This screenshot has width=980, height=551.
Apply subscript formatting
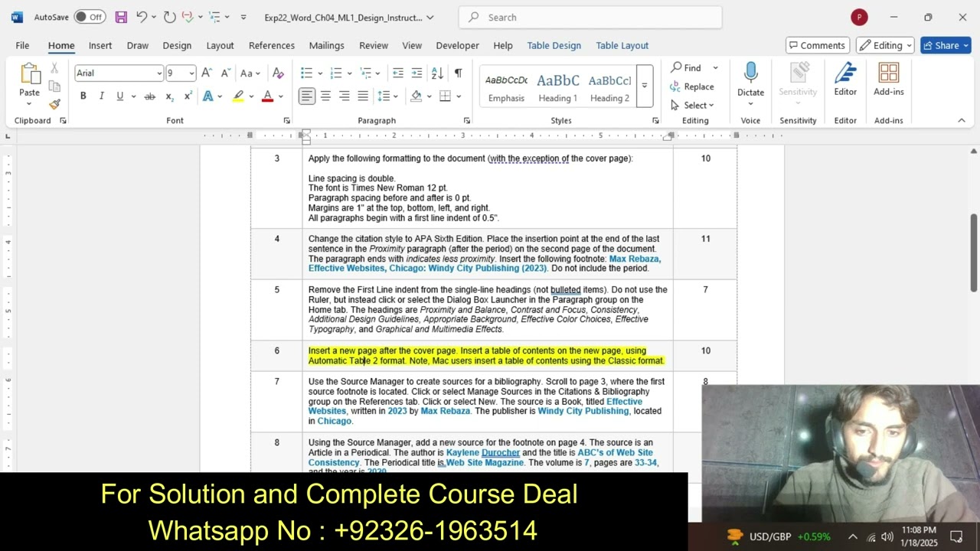(x=169, y=96)
